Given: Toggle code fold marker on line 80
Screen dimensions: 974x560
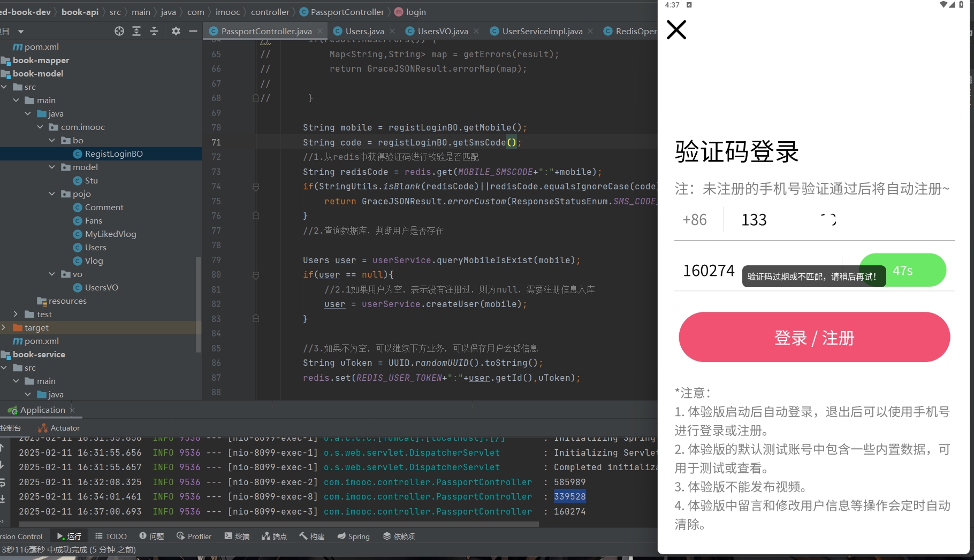Looking at the screenshot, I should tap(256, 275).
